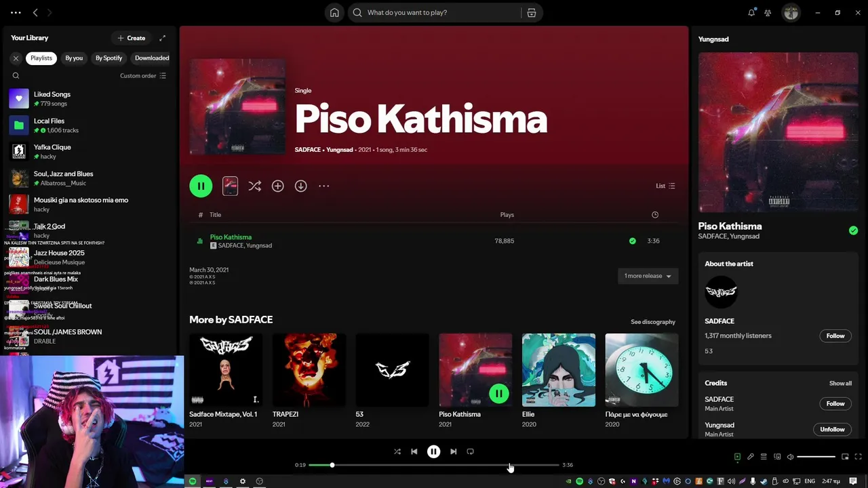The image size is (868, 488).
Task: Select the Downloaded filter tab
Action: pyautogui.click(x=152, y=58)
